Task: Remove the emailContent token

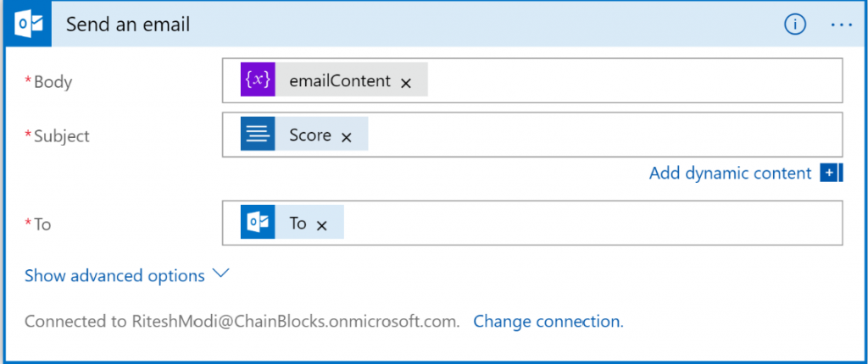Action: pyautogui.click(x=406, y=82)
